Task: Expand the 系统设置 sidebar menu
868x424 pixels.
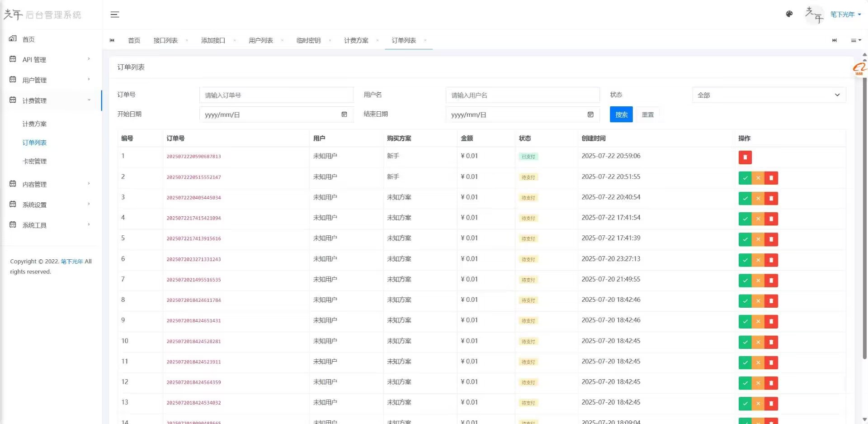Action: point(51,204)
